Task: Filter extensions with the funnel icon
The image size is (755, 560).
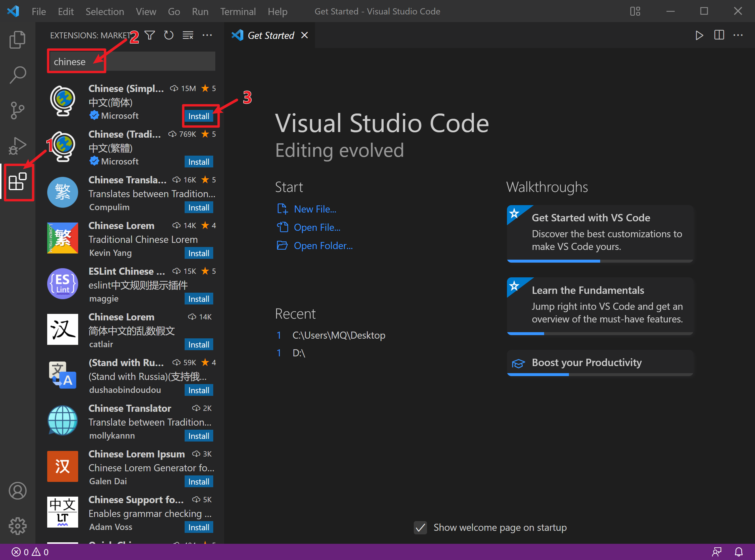Action: tap(150, 35)
